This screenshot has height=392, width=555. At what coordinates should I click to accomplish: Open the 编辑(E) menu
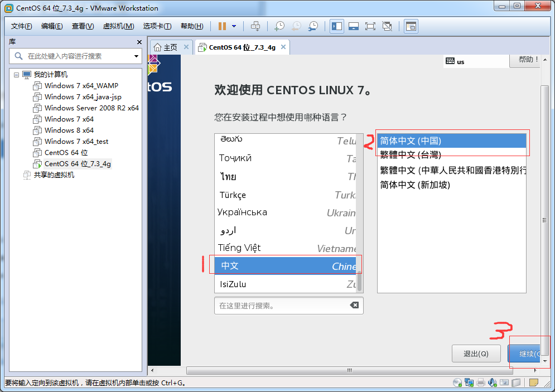click(x=52, y=26)
